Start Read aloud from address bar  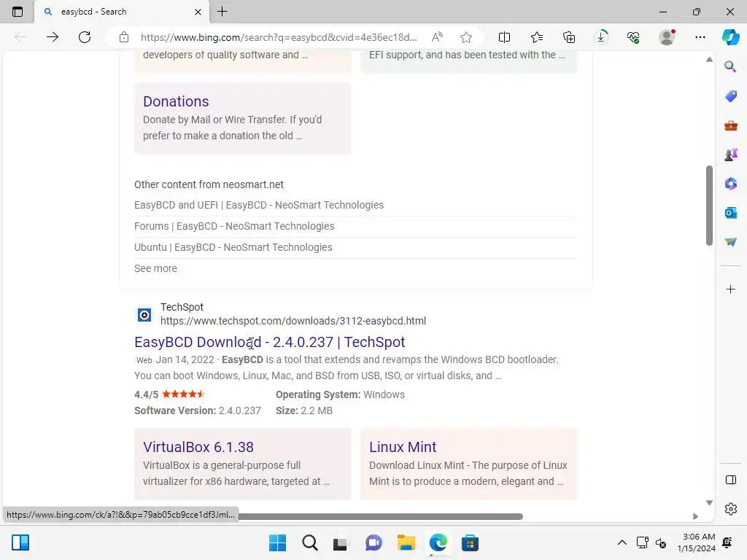(x=437, y=37)
